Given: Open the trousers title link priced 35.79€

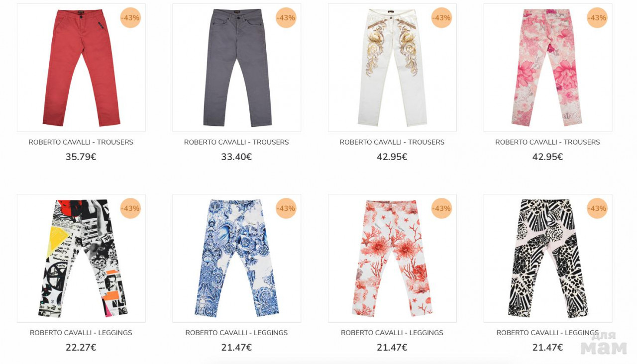Looking at the screenshot, I should (x=81, y=142).
